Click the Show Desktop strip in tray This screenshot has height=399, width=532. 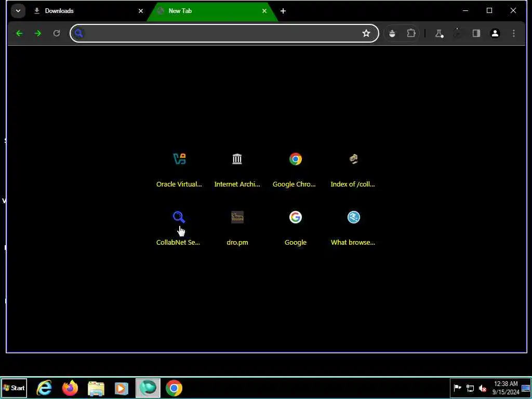tap(526, 388)
